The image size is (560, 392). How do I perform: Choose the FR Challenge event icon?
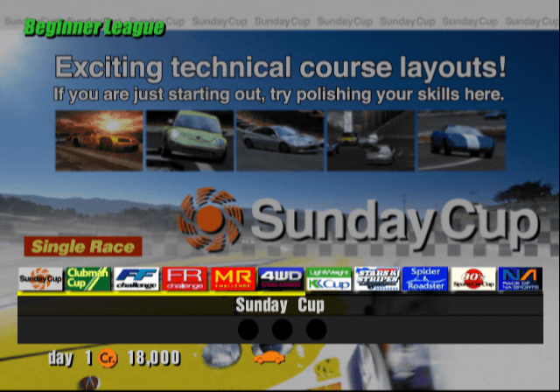[185, 279]
